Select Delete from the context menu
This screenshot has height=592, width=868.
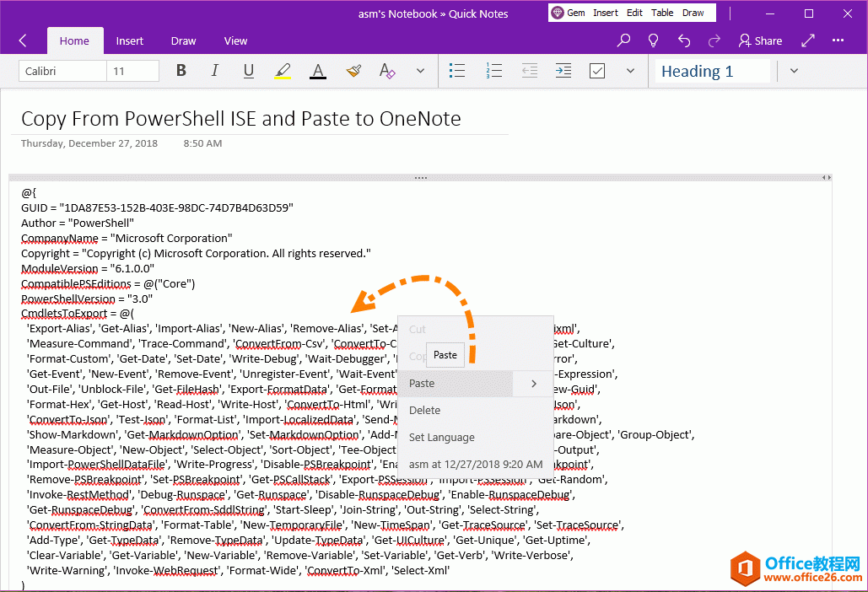coord(424,410)
